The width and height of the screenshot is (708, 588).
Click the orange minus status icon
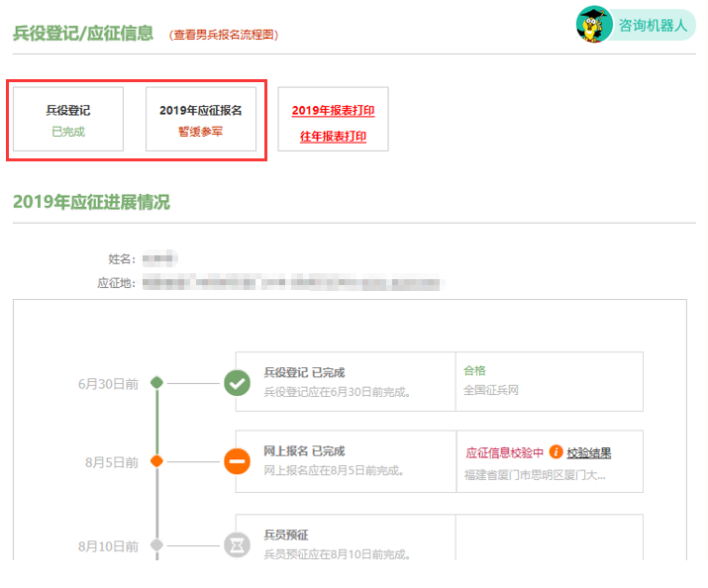click(x=237, y=461)
